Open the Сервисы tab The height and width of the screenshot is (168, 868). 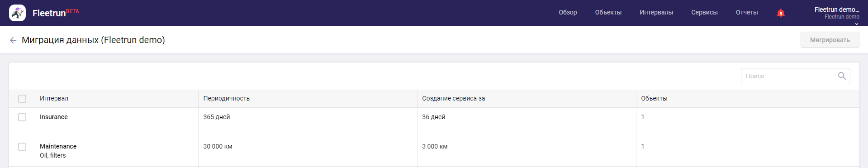tap(704, 13)
